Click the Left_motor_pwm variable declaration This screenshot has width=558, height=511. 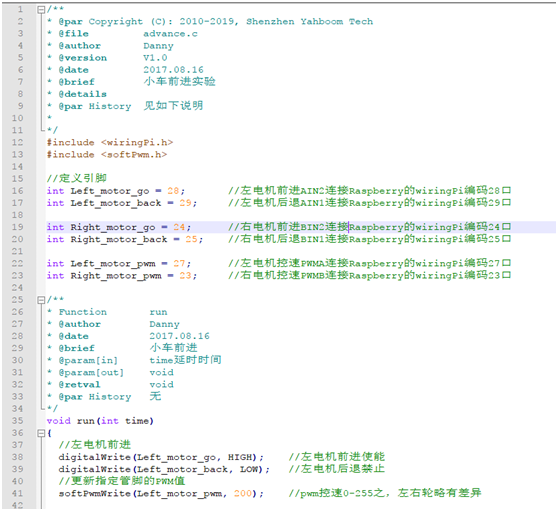[119, 264]
